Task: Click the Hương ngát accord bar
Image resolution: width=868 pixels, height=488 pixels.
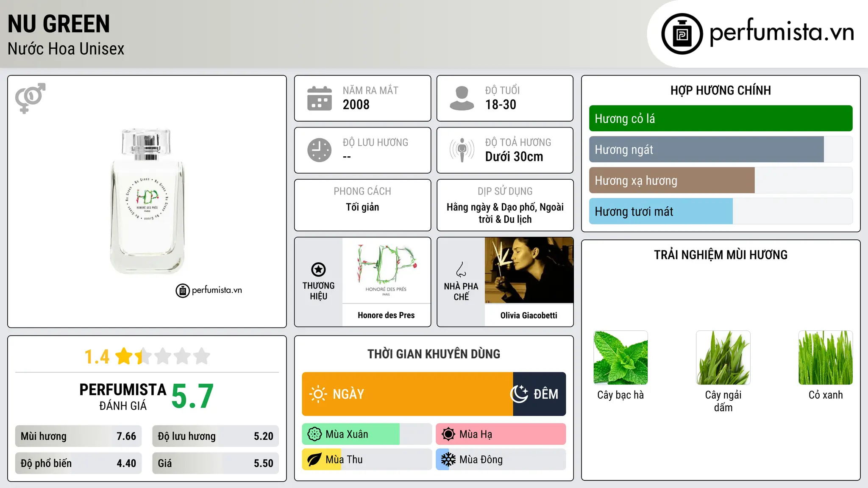Action: click(x=721, y=150)
